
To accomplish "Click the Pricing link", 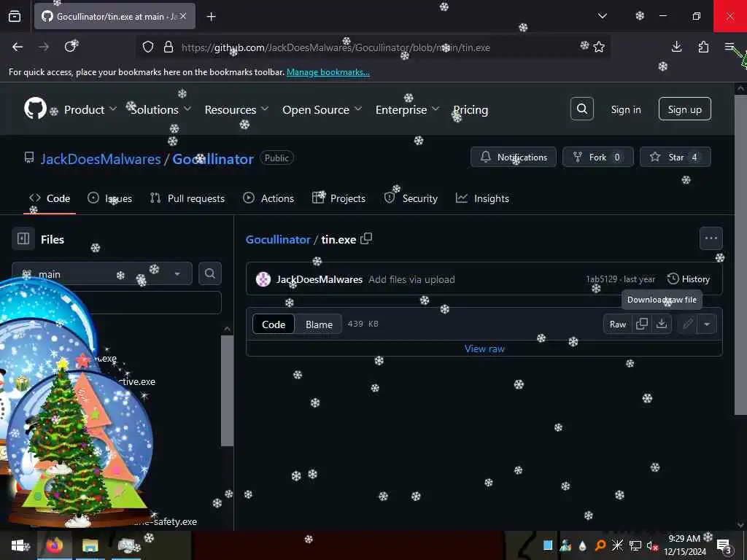I will (471, 109).
